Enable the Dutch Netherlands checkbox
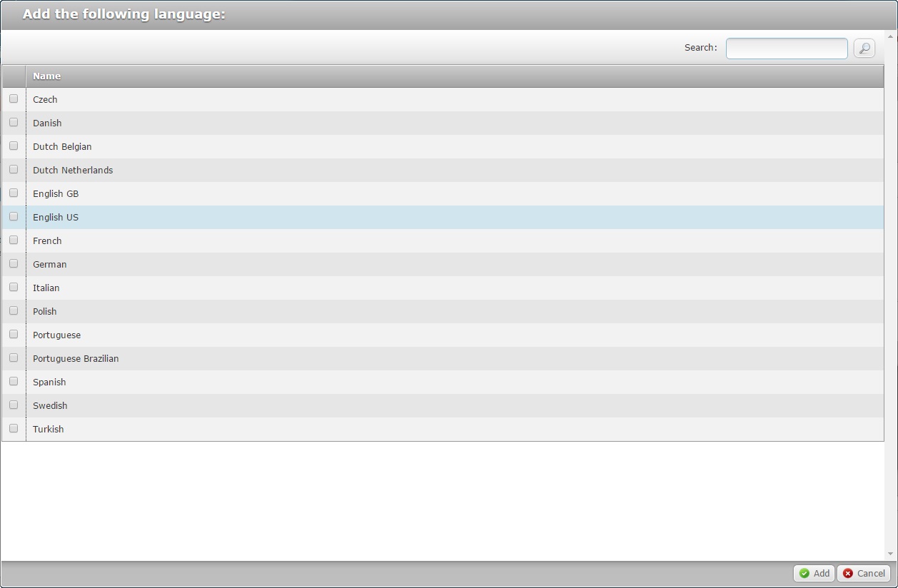 [x=14, y=170]
